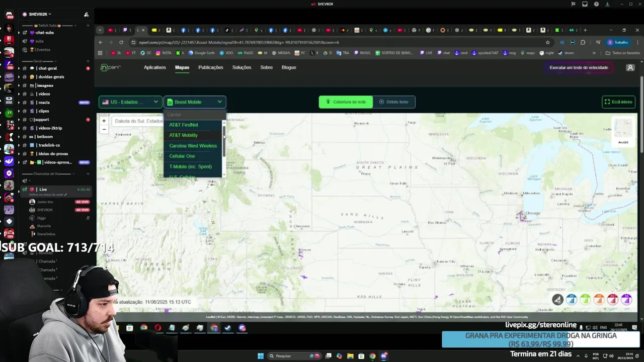Open the Mapas nav item
Screen dimensions: 644x362
182,67
